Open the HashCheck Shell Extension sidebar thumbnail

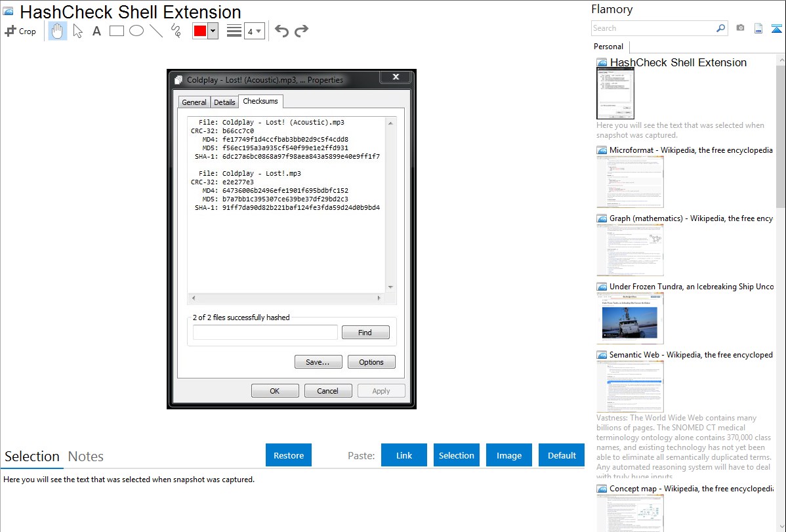[x=615, y=94]
